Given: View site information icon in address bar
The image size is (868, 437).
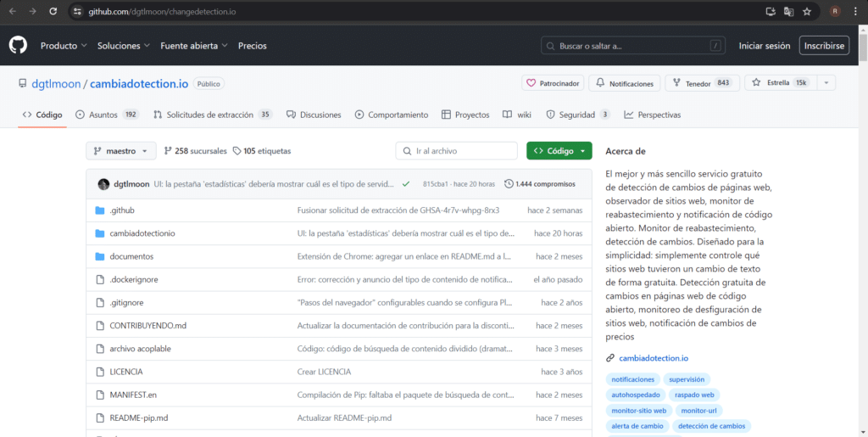Looking at the screenshot, I should coord(77,11).
